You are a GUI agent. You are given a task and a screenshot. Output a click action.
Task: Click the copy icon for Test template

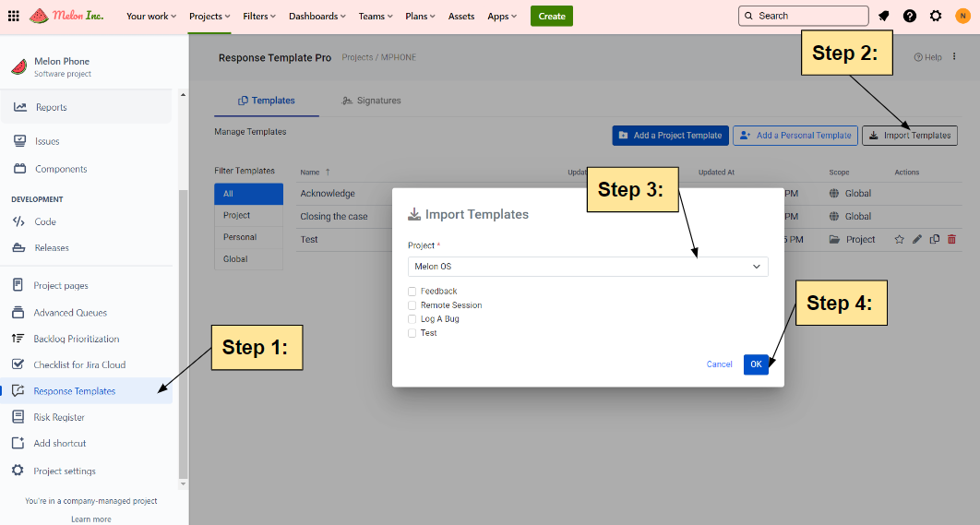coord(935,240)
